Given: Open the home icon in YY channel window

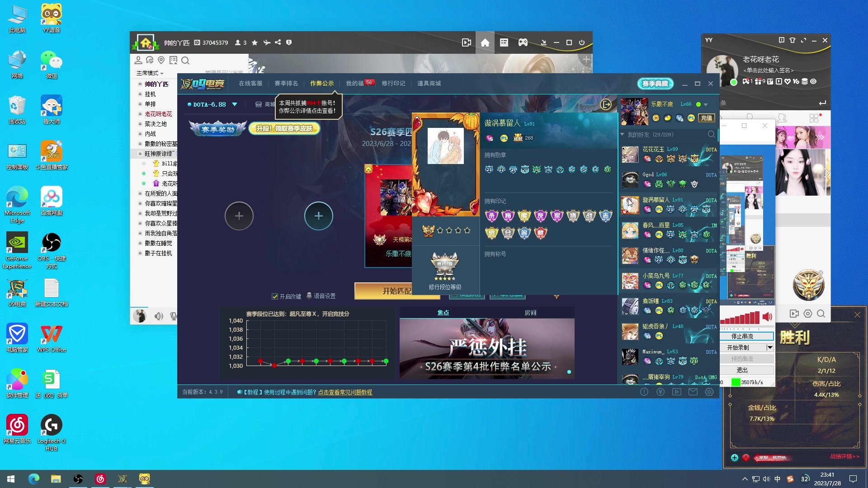Looking at the screenshot, I should coord(485,42).
